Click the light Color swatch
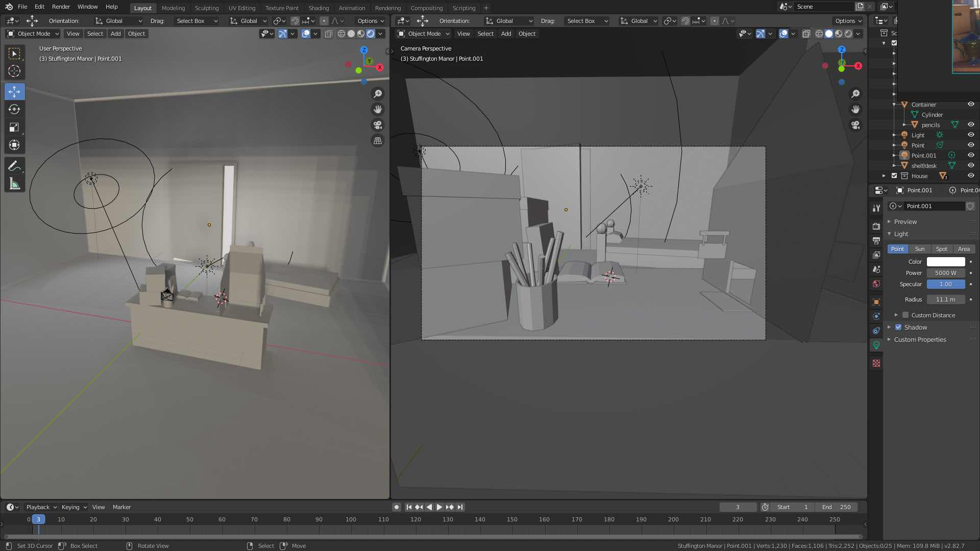This screenshot has width=980, height=551. tap(946, 262)
